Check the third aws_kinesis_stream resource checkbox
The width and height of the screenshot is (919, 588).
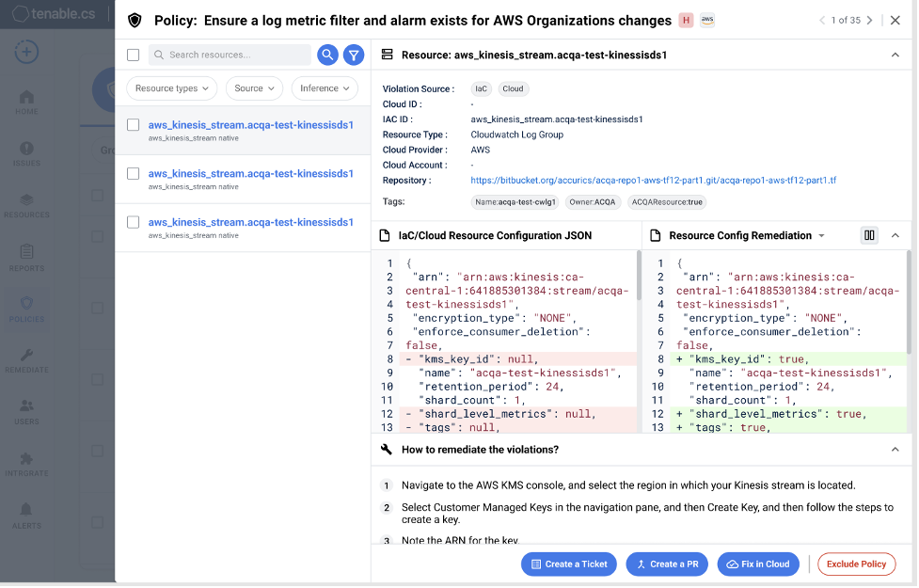pos(133,222)
